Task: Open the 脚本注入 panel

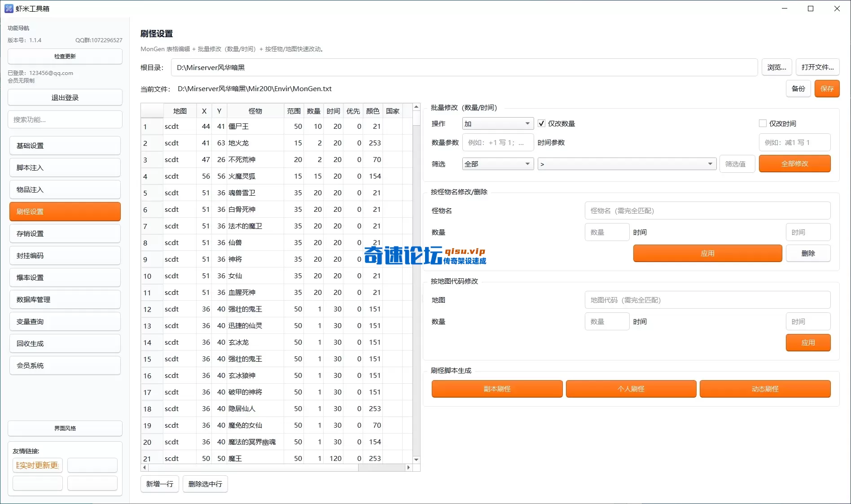Action: 65,167
